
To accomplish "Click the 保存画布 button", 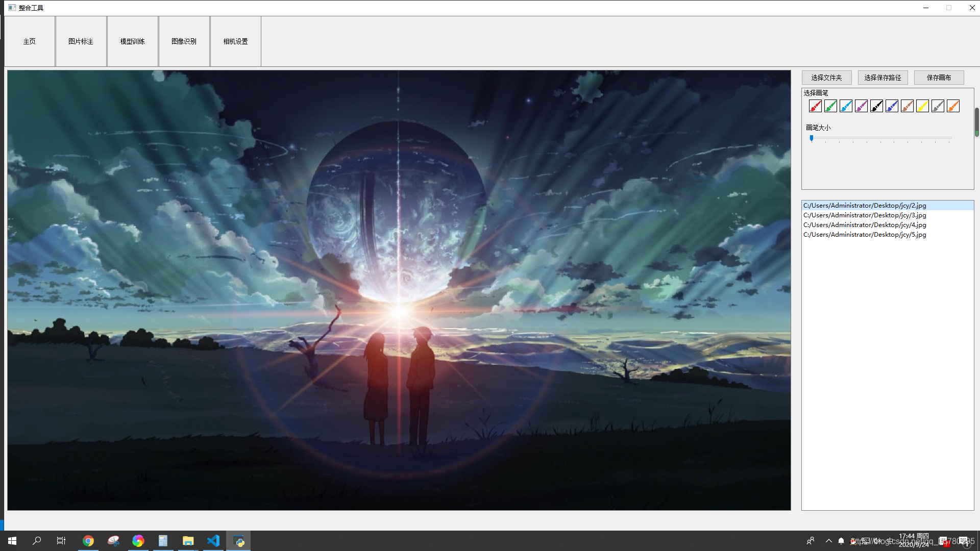I will [x=939, y=78].
